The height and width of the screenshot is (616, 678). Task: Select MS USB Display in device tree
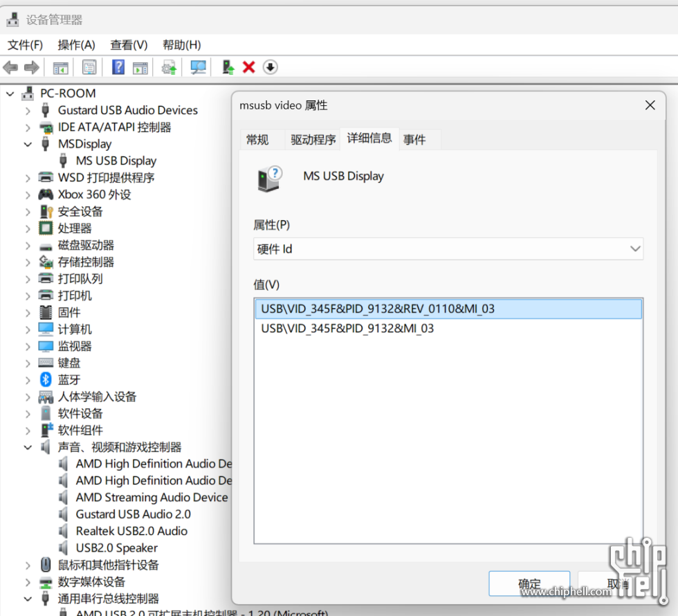[x=116, y=161]
